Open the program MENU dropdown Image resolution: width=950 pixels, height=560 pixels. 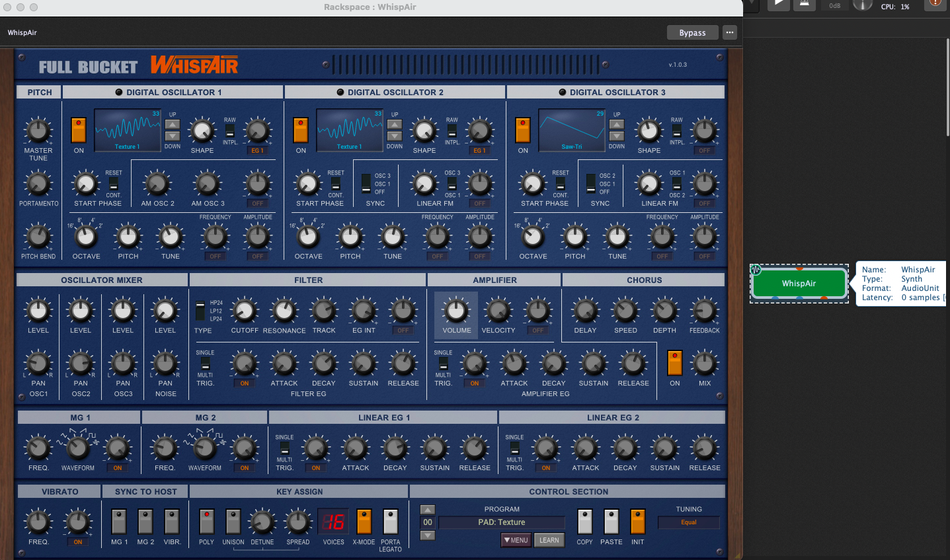[x=516, y=540]
